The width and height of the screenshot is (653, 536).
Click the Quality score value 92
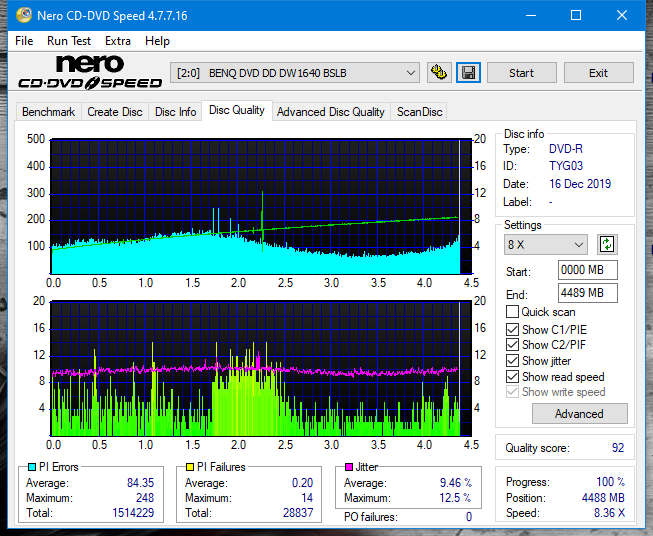click(x=618, y=448)
